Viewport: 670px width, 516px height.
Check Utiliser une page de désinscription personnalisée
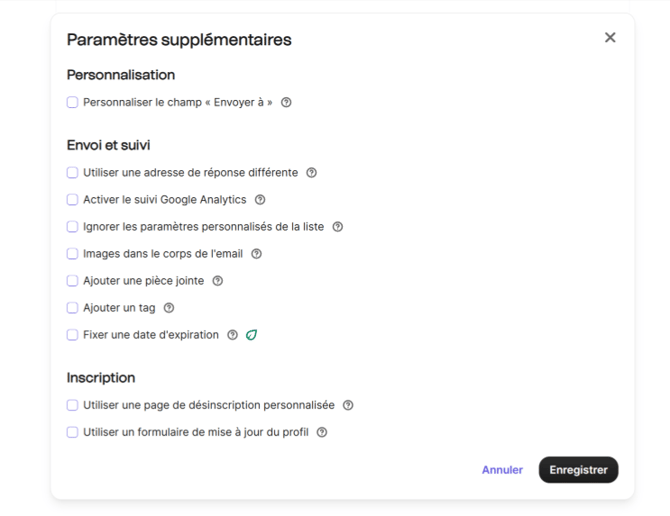click(x=72, y=405)
